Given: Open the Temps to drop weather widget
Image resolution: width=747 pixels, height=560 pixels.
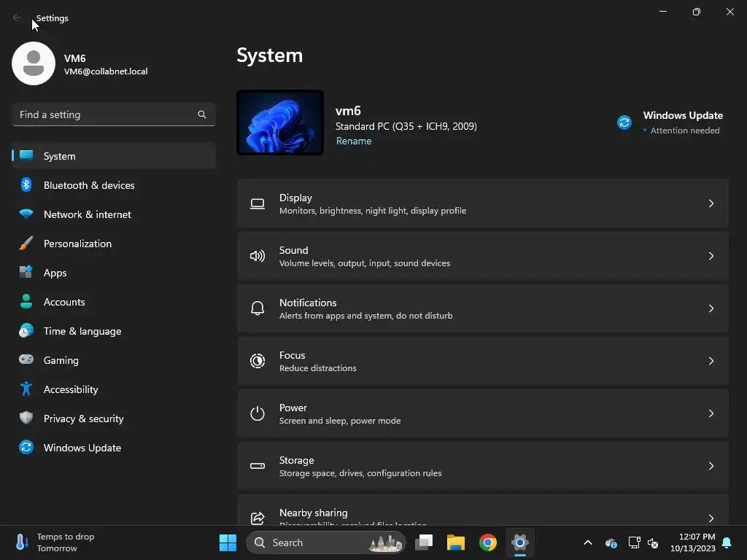Looking at the screenshot, I should tap(55, 542).
